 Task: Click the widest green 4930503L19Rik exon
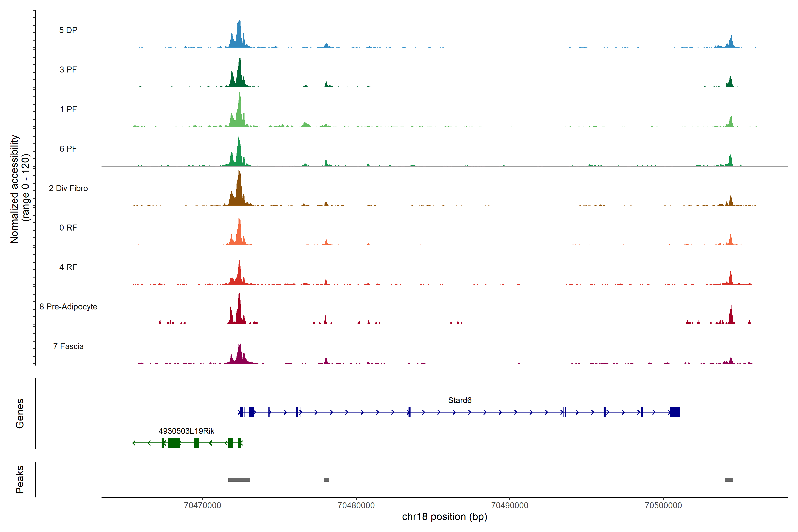pos(174,443)
